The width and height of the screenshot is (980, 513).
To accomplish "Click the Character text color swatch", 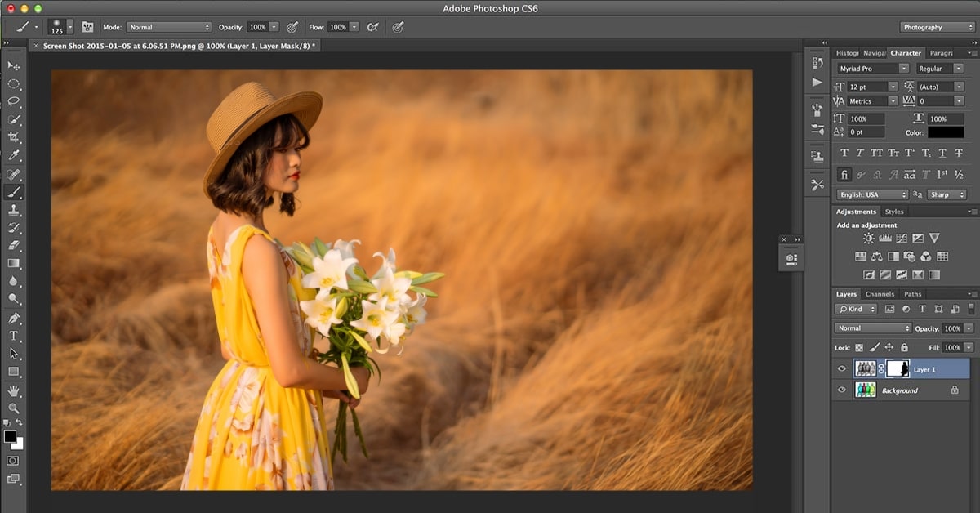I will [x=946, y=132].
